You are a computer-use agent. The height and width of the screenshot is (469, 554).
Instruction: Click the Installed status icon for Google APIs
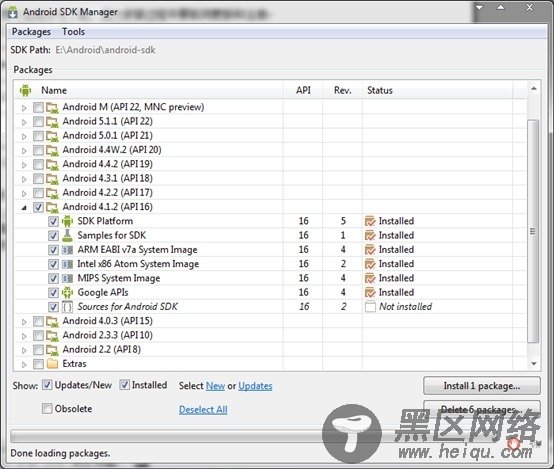coord(370,293)
